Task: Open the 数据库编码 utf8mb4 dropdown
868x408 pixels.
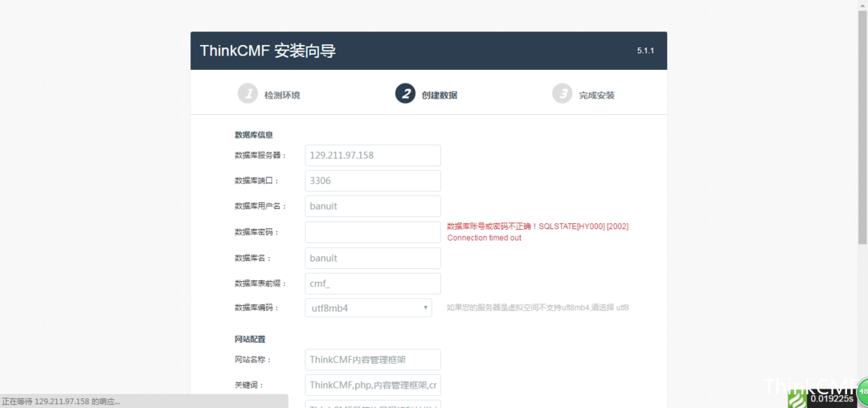Action: click(x=368, y=308)
